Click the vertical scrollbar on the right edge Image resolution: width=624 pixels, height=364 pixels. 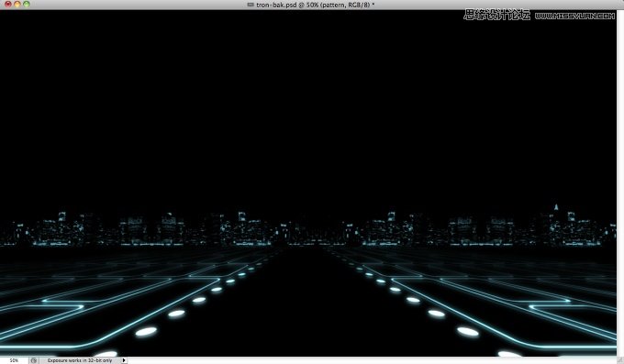(x=620, y=183)
